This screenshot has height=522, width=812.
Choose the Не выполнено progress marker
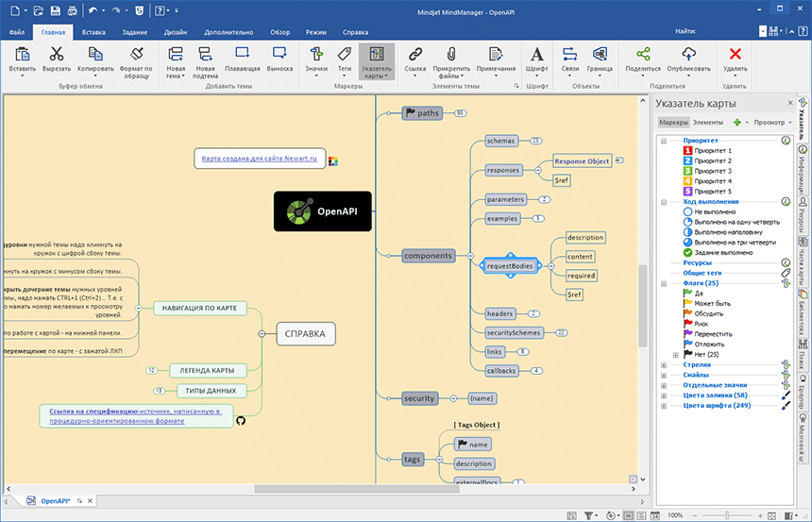(x=709, y=211)
